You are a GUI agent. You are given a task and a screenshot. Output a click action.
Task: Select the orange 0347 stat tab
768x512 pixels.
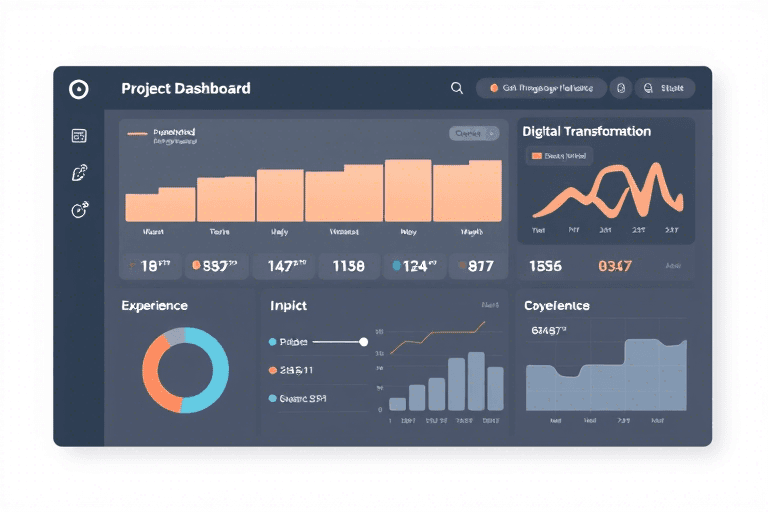pos(615,266)
